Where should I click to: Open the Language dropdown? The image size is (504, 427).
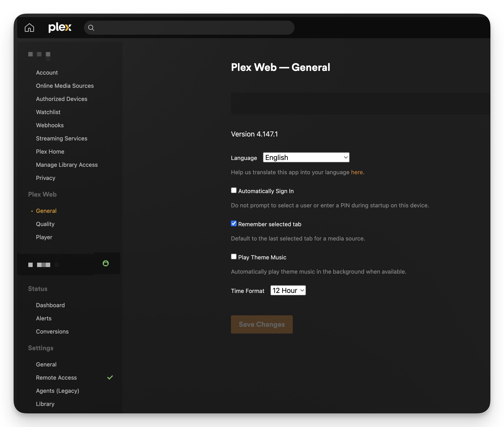306,157
